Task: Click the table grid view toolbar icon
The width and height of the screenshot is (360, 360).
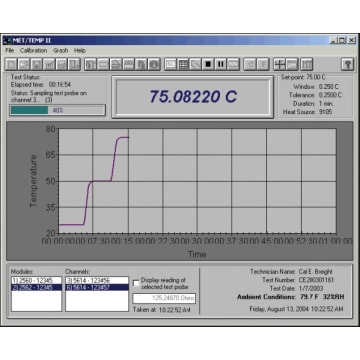Action: click(183, 64)
